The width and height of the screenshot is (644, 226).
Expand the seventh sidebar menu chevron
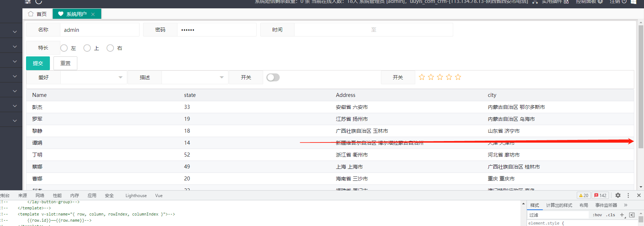[15, 121]
